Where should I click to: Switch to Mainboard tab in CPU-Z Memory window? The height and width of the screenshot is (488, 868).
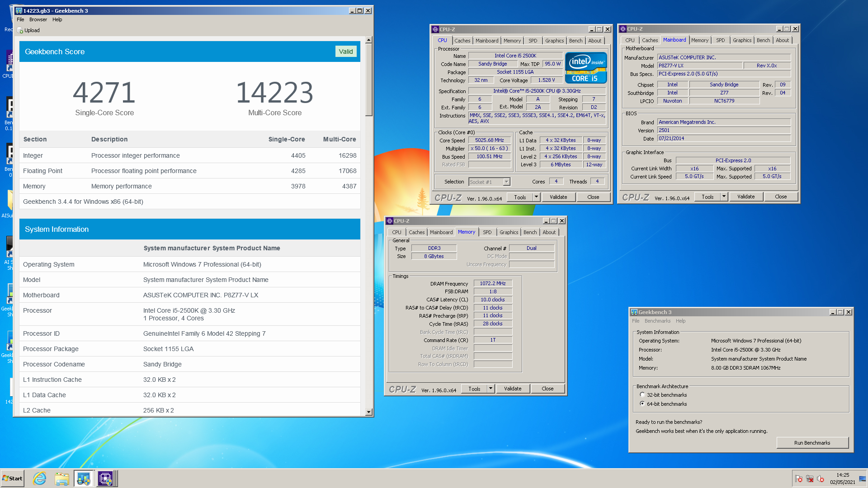441,232
